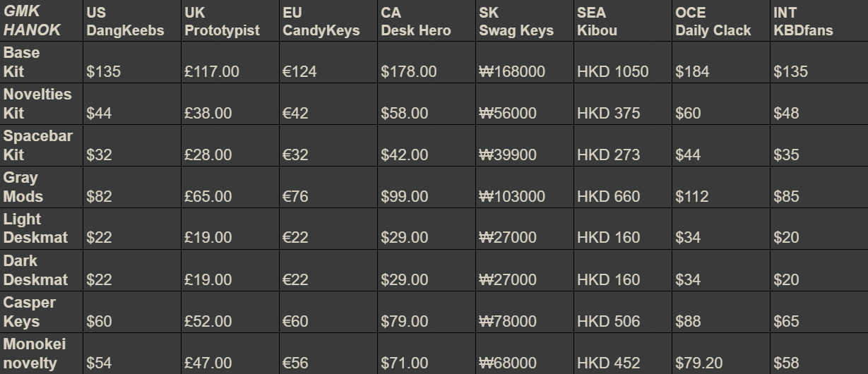Screen dimensions: 868x374
Task: Click the $79.20 Monokei novelty price
Action: coord(698,363)
